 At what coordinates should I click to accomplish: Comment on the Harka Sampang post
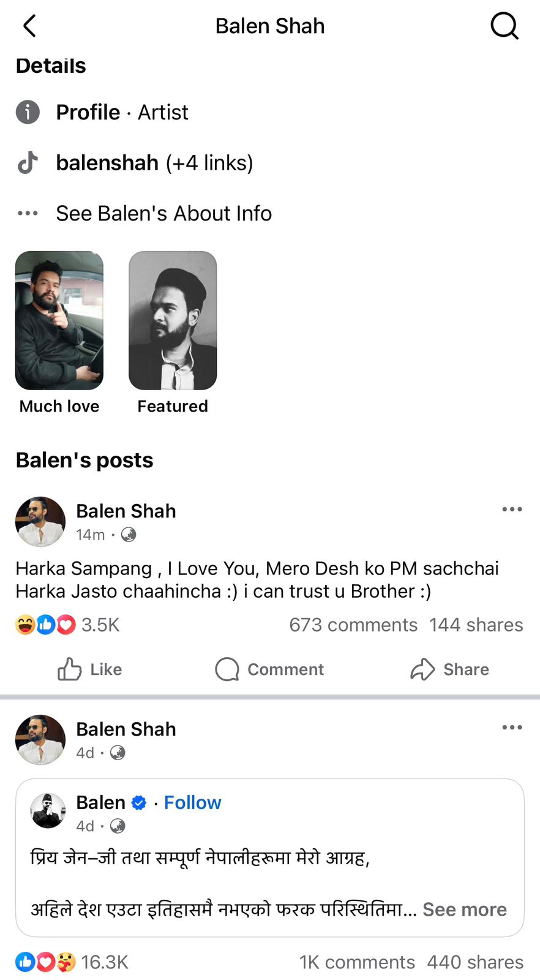[269, 669]
